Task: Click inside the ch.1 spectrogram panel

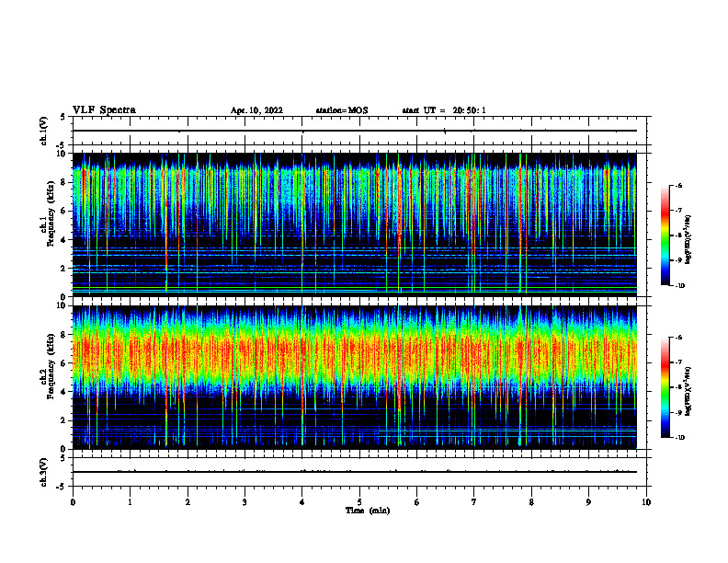Action: pyautogui.click(x=355, y=224)
